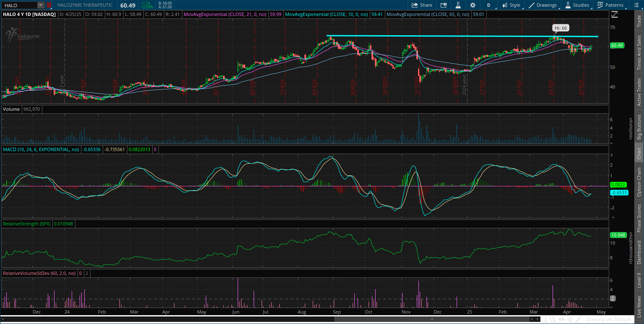Click the MACD (10, 24, 6, EXPONENTIAL) label
This screenshot has height=324, width=644.
point(41,149)
